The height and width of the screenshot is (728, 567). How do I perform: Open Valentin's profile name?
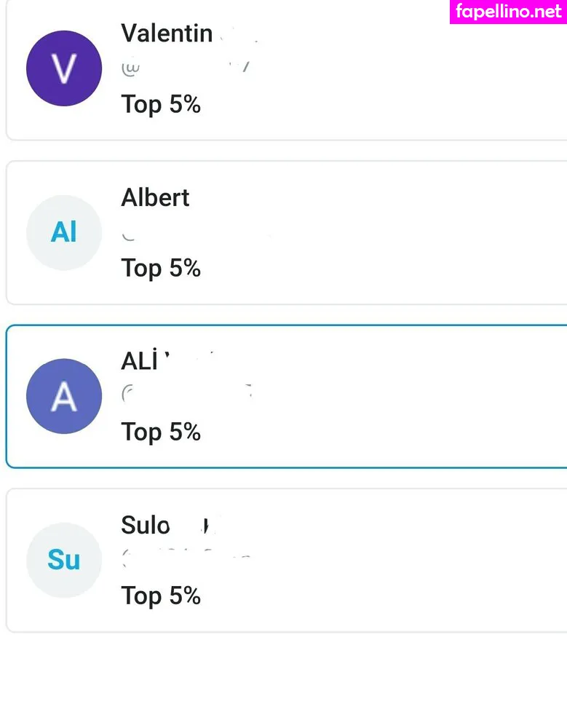tap(167, 33)
